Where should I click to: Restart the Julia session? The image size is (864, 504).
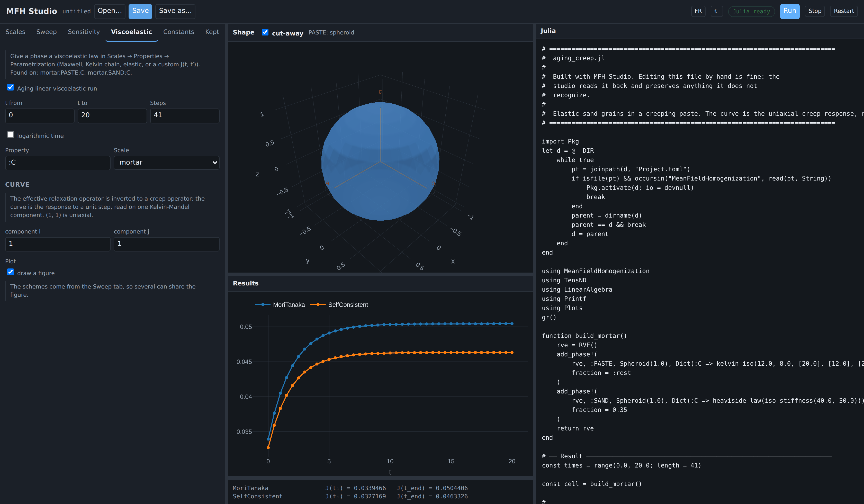844,11
